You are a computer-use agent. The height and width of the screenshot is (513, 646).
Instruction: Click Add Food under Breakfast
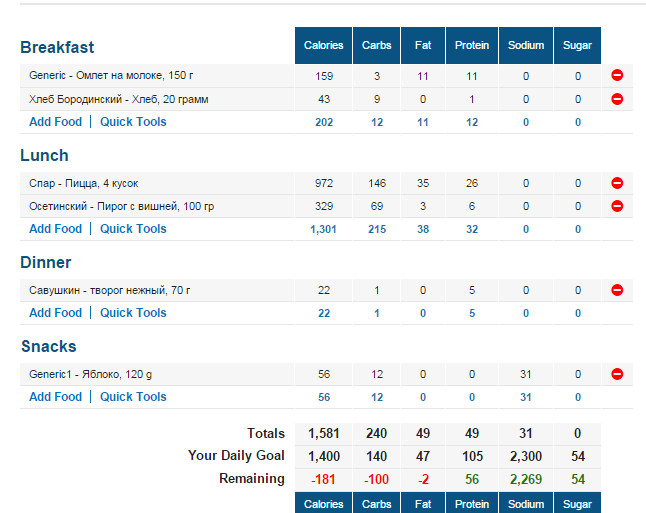55,122
